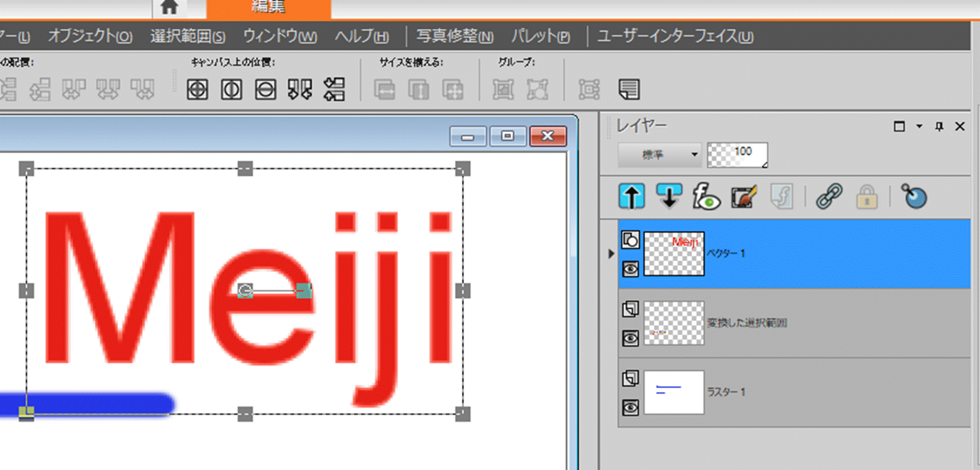Viewport: 980px width, 470px height.
Task: Select the ベクター 1 layer thumbnail
Action: coord(674,254)
